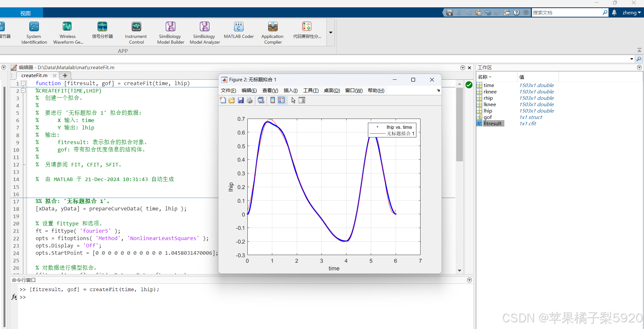The width and height of the screenshot is (644, 329).
Task: Open the 插入(I) menu in Figure 2
Action: (x=290, y=91)
